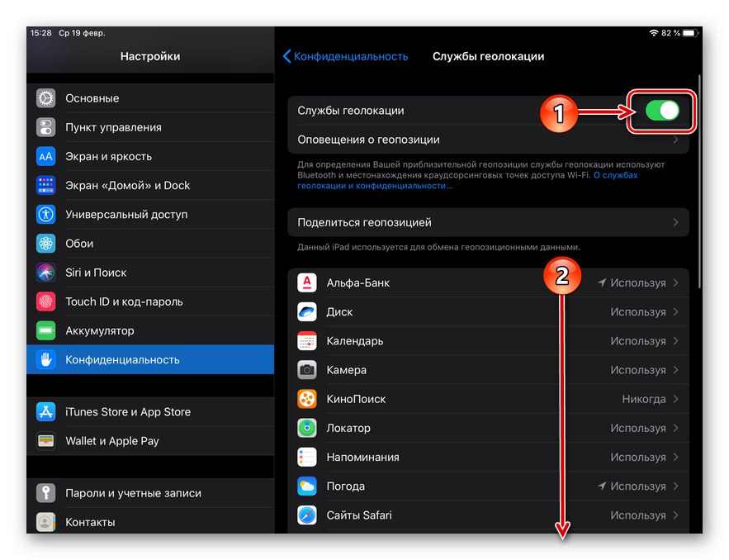This screenshot has height=560, width=729.
Task: Open Напоминания location permissions
Action: [488, 458]
